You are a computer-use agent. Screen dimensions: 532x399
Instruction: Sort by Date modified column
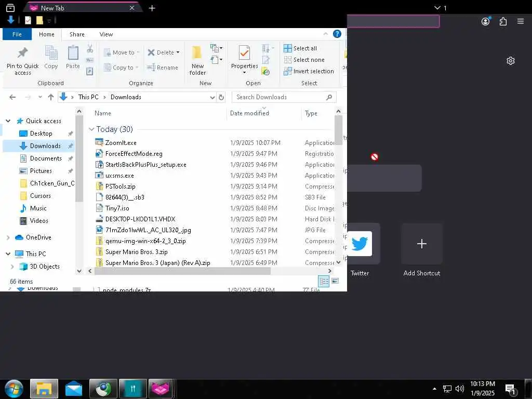249,113
